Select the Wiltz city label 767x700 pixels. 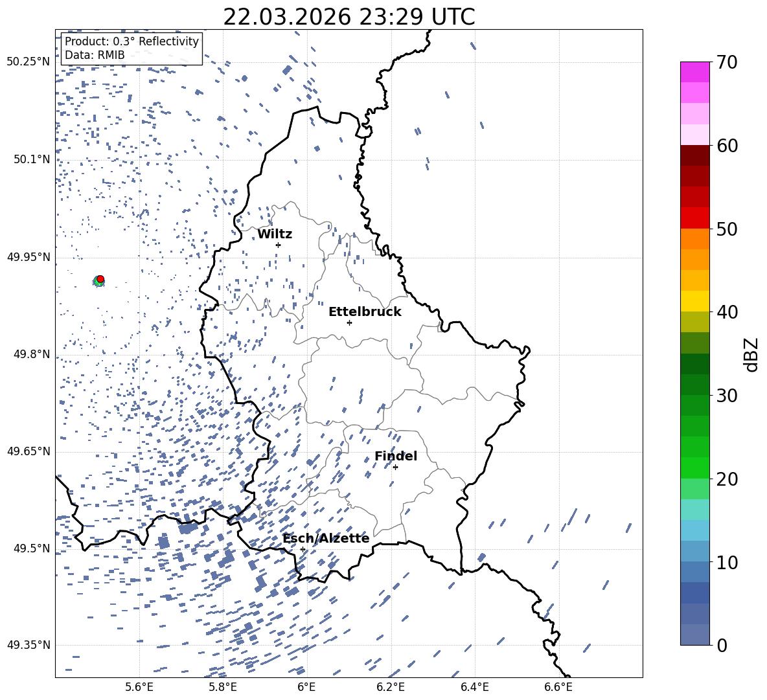(275, 234)
